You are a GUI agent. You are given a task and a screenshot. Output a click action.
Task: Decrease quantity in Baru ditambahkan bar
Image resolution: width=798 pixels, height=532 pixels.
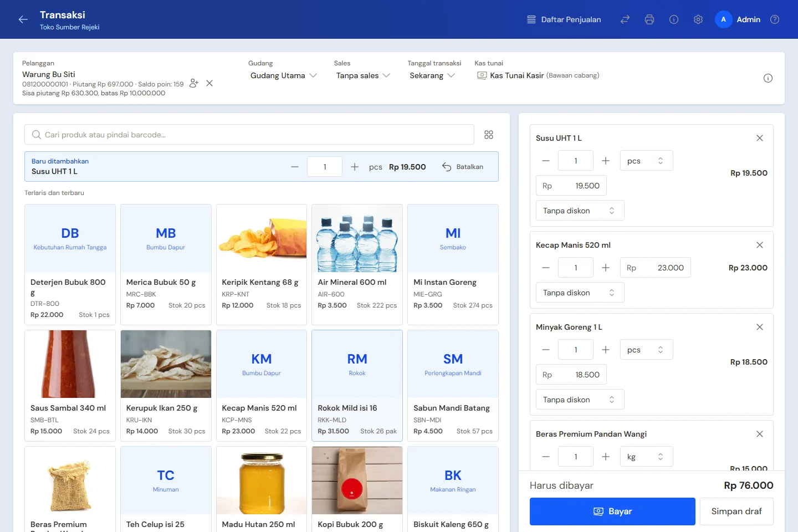(295, 167)
